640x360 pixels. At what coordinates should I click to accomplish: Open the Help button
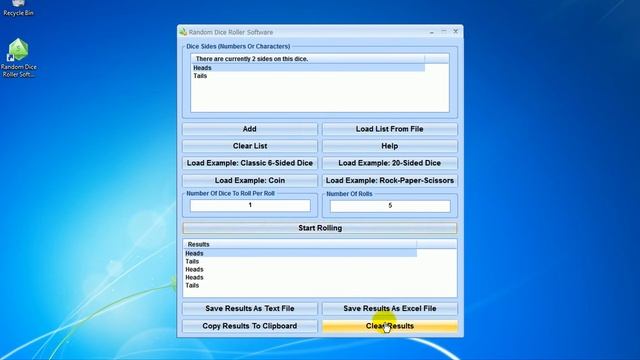pos(389,146)
